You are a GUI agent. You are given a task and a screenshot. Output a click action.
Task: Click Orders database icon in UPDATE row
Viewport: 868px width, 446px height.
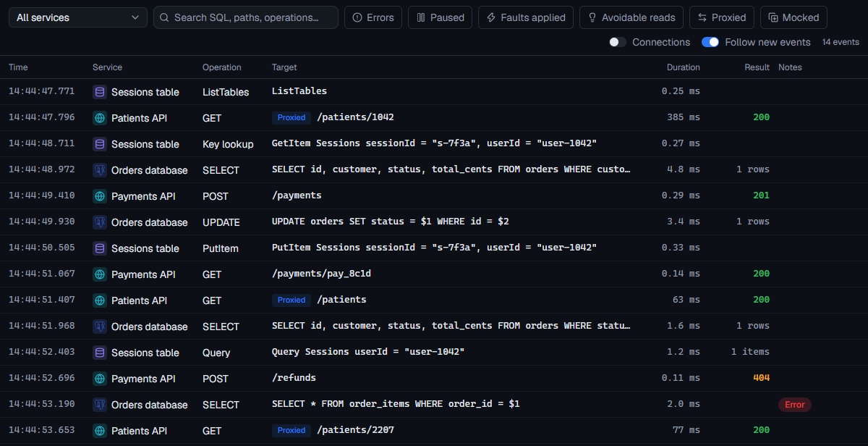[x=100, y=222]
